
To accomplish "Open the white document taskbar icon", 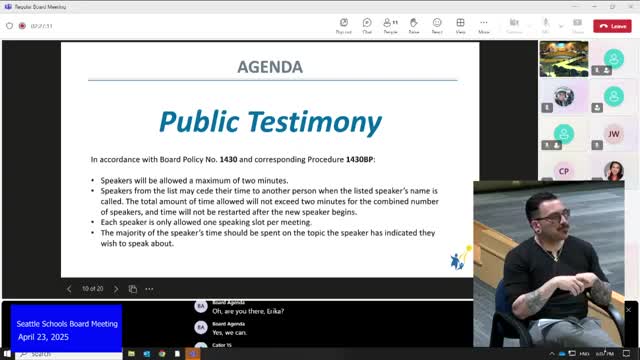I will (177, 354).
